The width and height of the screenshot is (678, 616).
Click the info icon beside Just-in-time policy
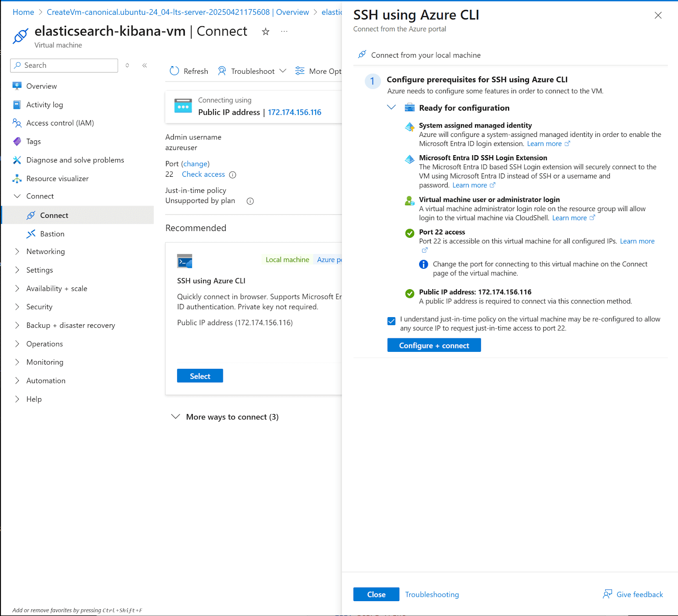(x=250, y=201)
